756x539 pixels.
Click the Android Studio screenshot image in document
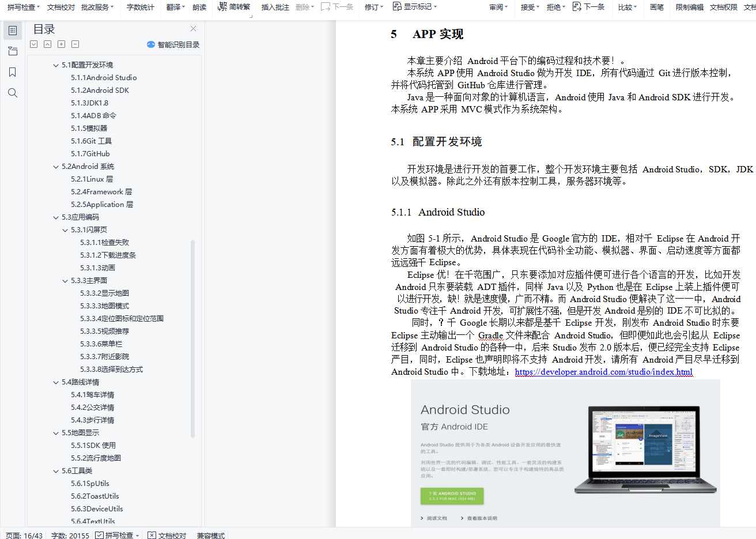[566, 453]
